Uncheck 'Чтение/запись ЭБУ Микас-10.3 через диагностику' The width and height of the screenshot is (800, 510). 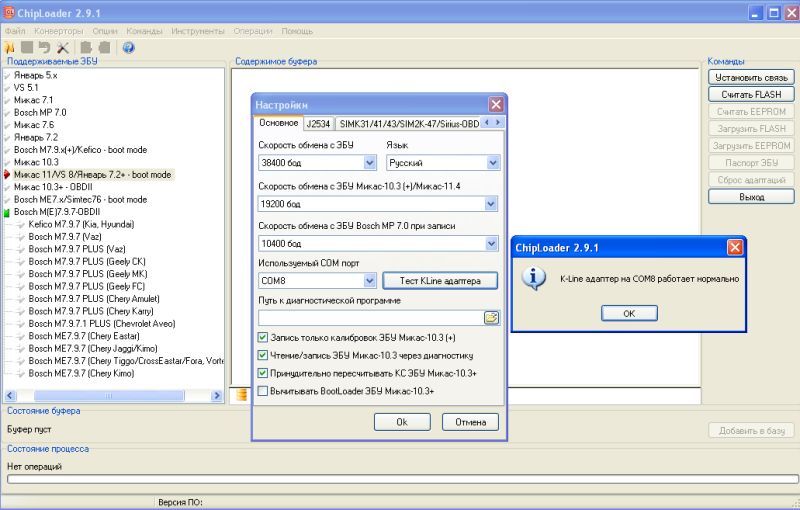click(263, 355)
